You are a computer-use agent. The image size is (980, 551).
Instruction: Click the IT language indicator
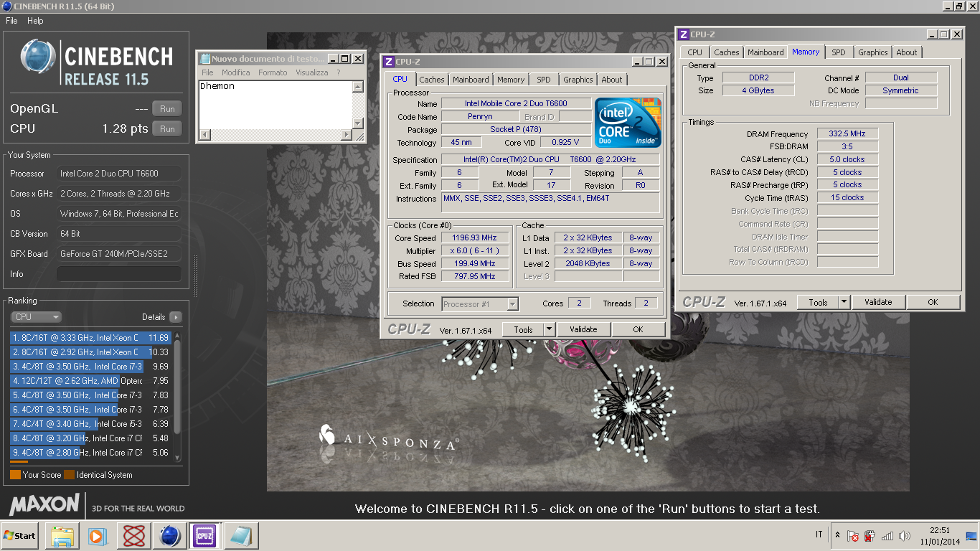(819, 535)
